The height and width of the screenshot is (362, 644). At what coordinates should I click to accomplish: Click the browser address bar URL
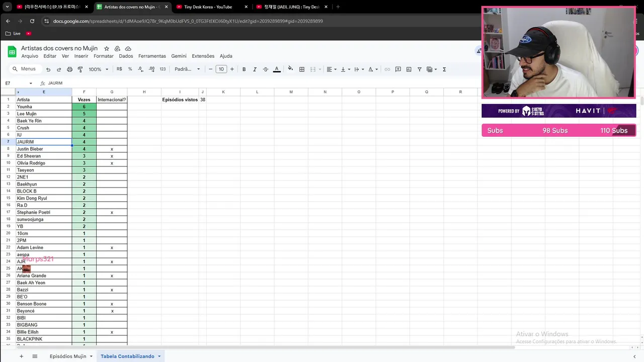(x=188, y=21)
